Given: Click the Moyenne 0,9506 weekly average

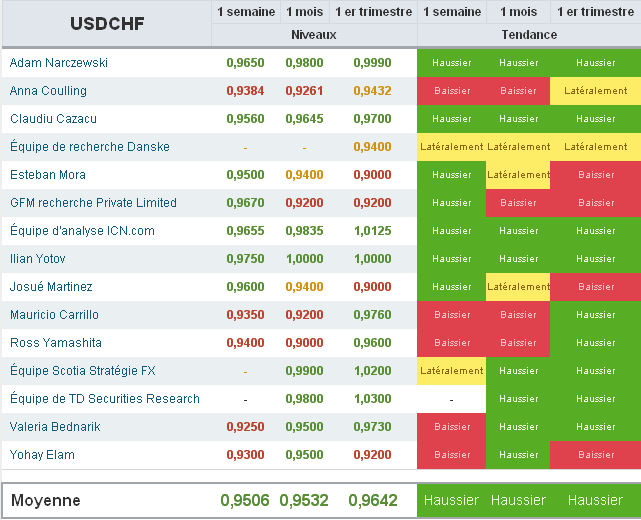Looking at the screenshot, I should [245, 500].
